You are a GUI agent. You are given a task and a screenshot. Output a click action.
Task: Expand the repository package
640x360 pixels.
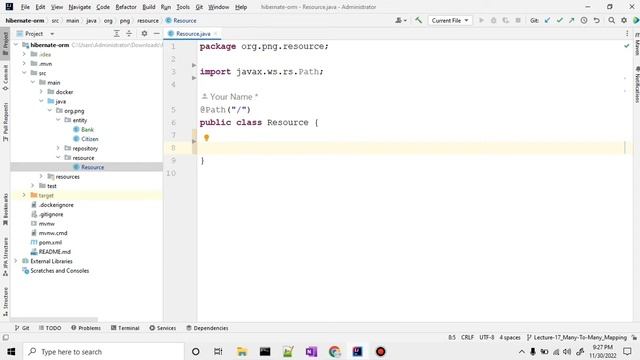pos(58,148)
